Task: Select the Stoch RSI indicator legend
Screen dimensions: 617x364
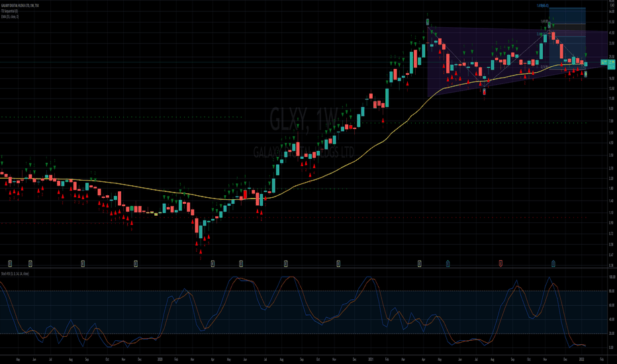Action: [15, 273]
